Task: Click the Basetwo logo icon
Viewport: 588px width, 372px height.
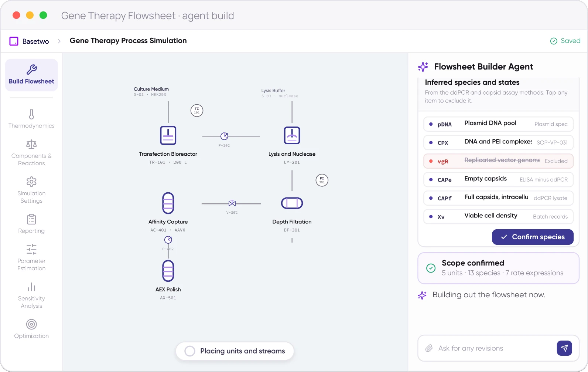Action: tap(14, 41)
